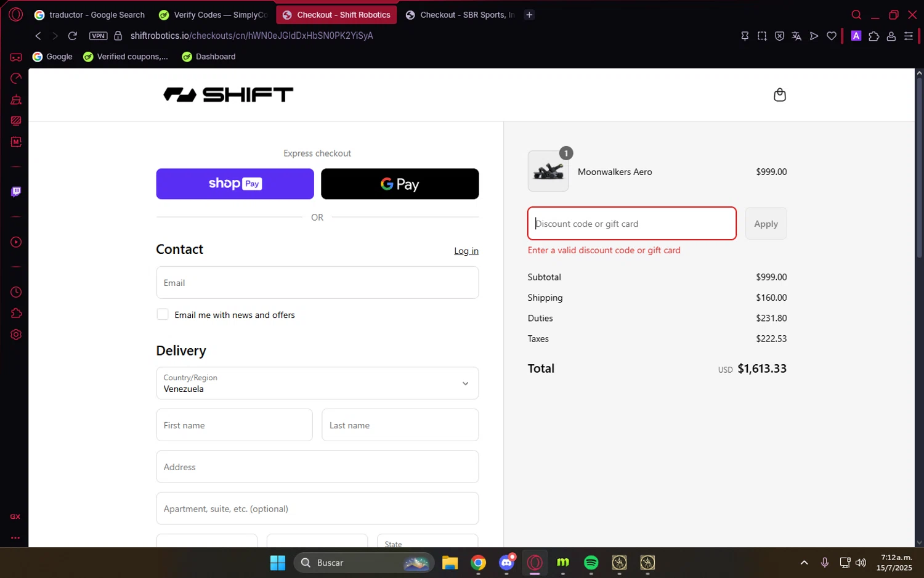Screen dimensions: 924x578
Task: Add page to bookmarks heart icon
Action: [x=832, y=36]
